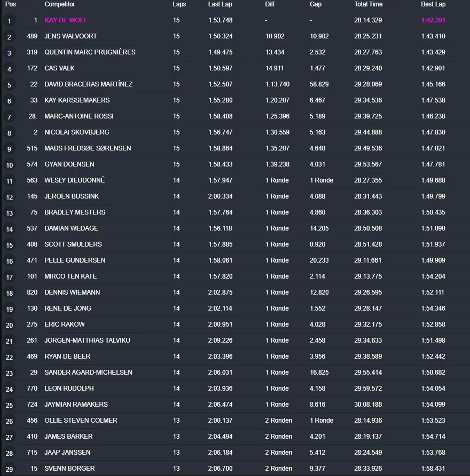This screenshot has height=476, width=470.
Task: Click position badge 29 for SVENN BORGER
Action: click(x=10, y=469)
